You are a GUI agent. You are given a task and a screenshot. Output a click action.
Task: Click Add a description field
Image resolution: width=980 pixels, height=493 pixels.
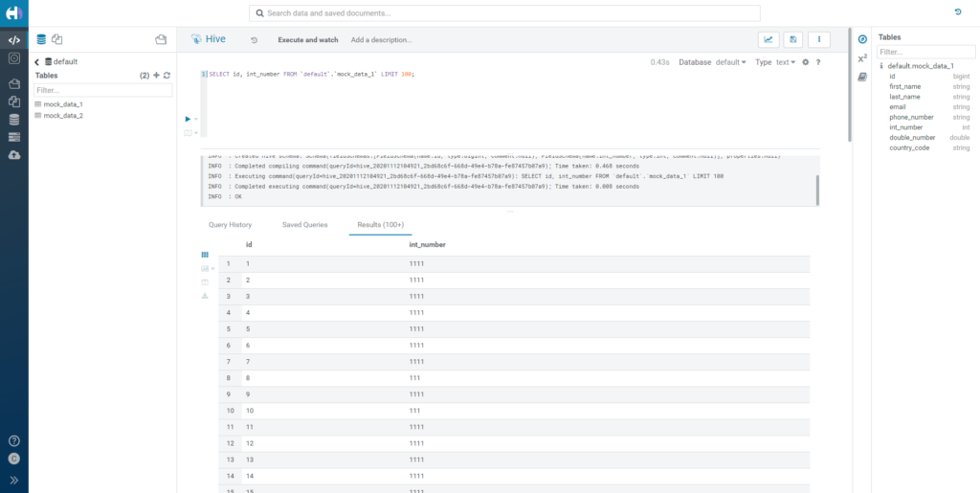[381, 40]
